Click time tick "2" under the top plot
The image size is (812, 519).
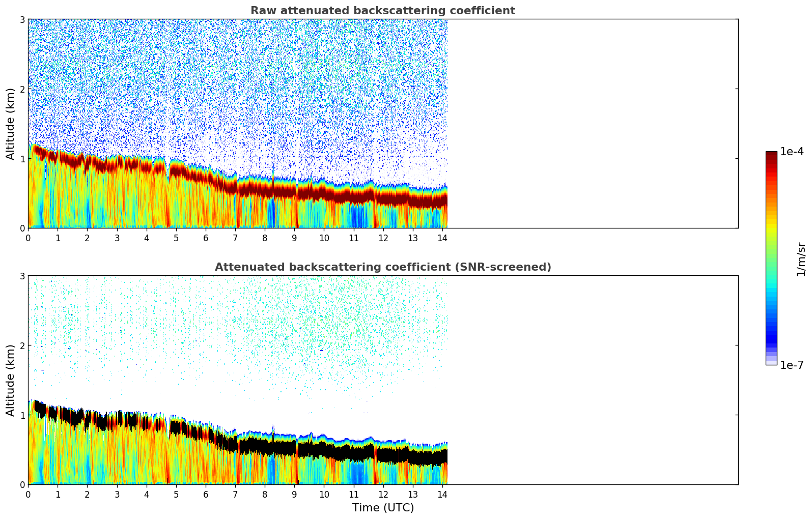click(x=87, y=238)
